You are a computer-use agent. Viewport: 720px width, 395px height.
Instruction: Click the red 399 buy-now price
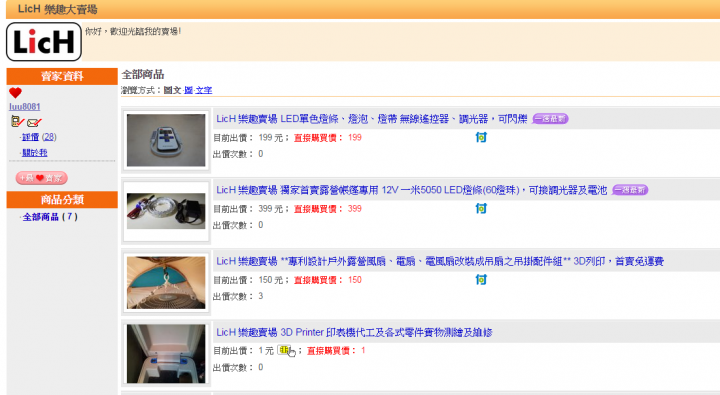pos(355,209)
